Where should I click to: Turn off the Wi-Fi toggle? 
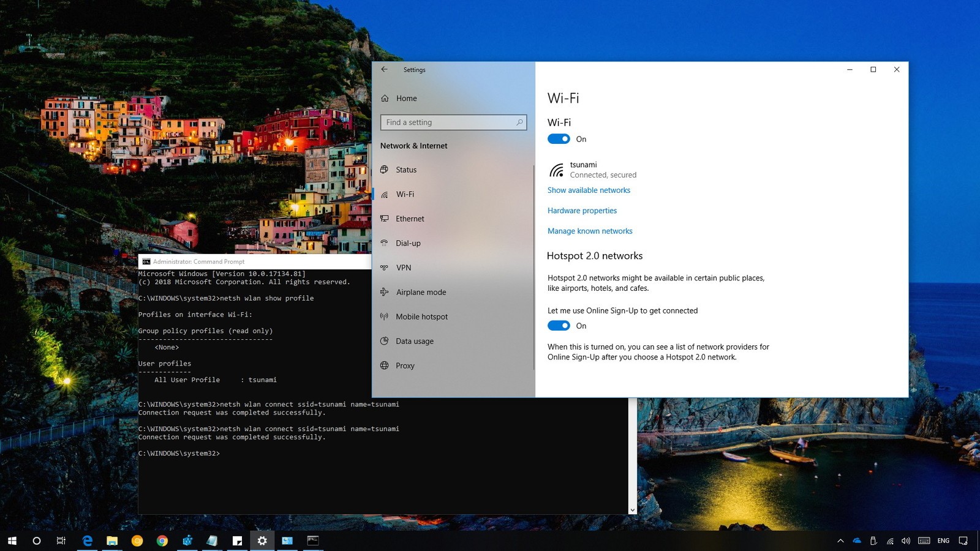[x=559, y=139]
